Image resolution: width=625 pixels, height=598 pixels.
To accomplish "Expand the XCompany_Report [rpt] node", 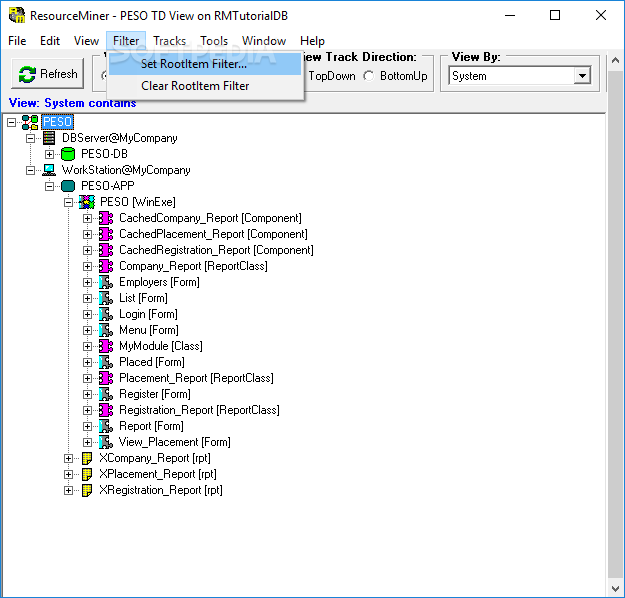I will (69, 458).
